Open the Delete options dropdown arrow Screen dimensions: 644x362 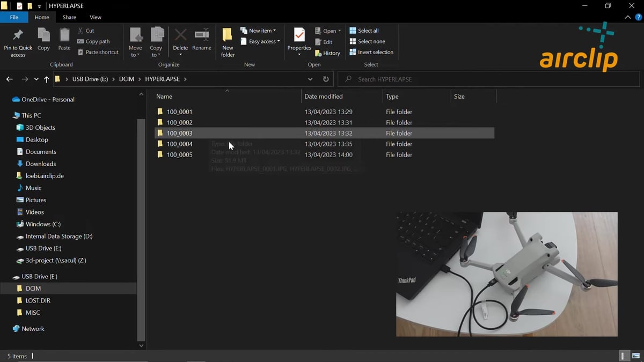pos(180,55)
